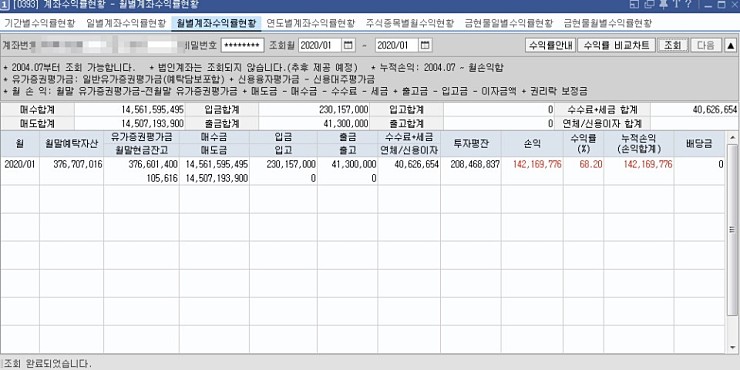Click the table vertical scrollbar thumb
The image size is (740, 370).
(x=732, y=230)
